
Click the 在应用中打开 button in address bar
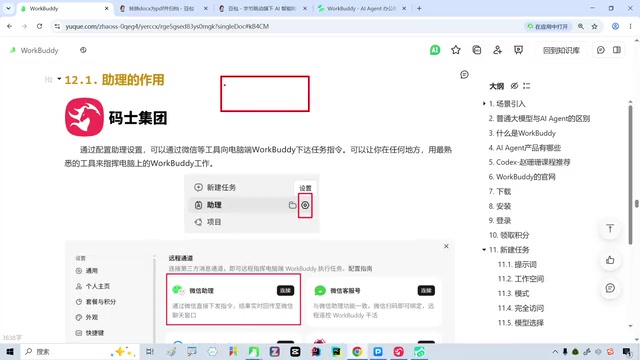pyautogui.click(x=548, y=26)
